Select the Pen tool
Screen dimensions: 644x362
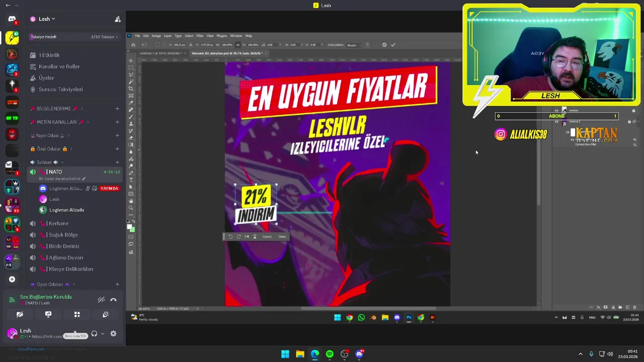[131, 172]
